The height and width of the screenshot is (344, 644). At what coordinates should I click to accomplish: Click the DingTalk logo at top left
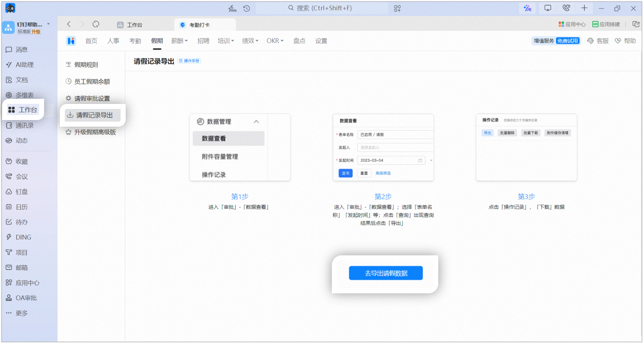(x=10, y=8)
